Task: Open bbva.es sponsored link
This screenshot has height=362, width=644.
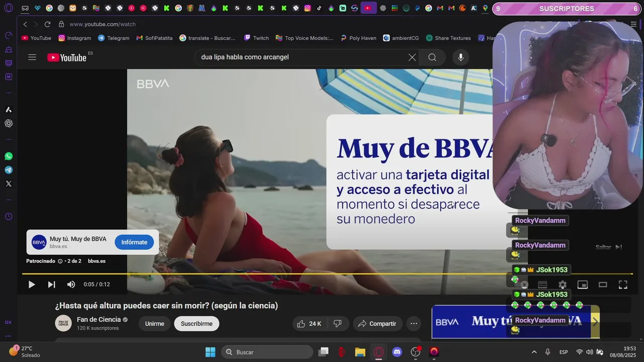Action: click(97, 261)
